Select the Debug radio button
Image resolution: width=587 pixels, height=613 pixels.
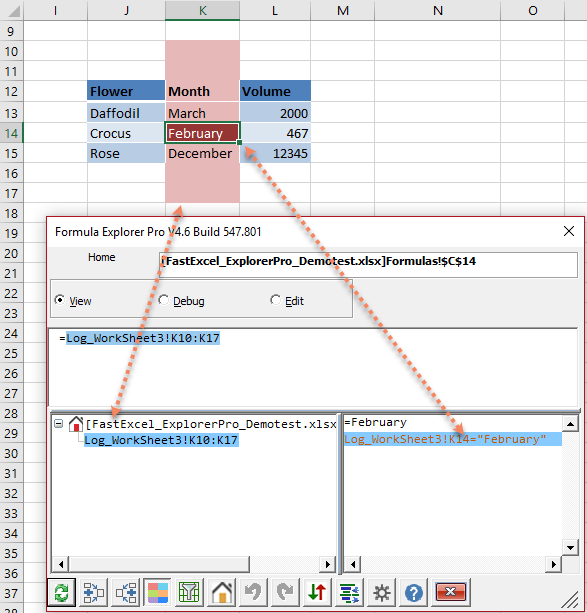[x=163, y=300]
